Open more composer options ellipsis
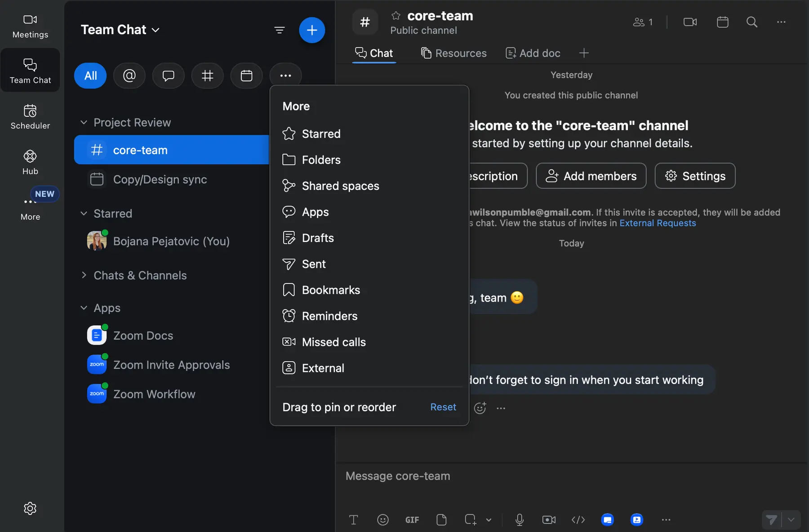This screenshot has height=532, width=809. 666,520
